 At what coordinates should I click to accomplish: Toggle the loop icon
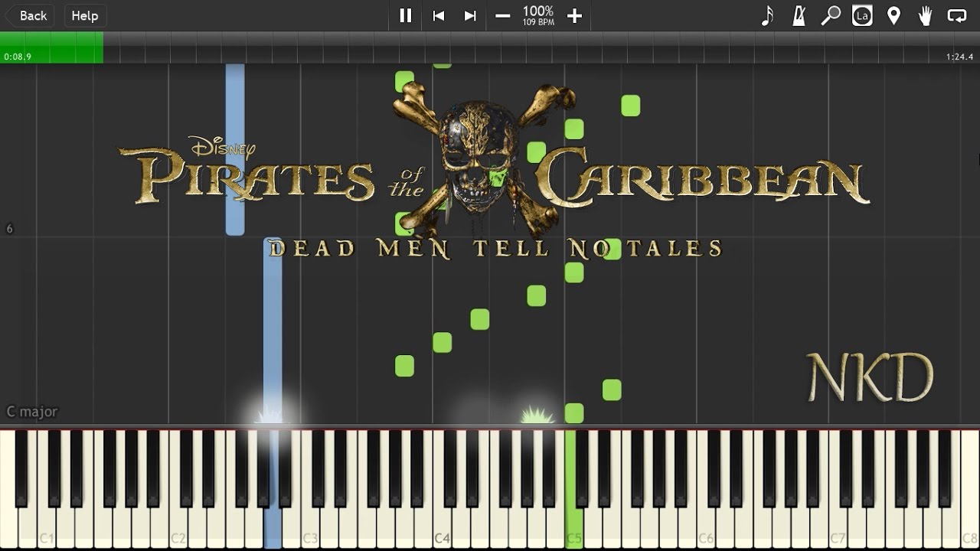coord(957,15)
